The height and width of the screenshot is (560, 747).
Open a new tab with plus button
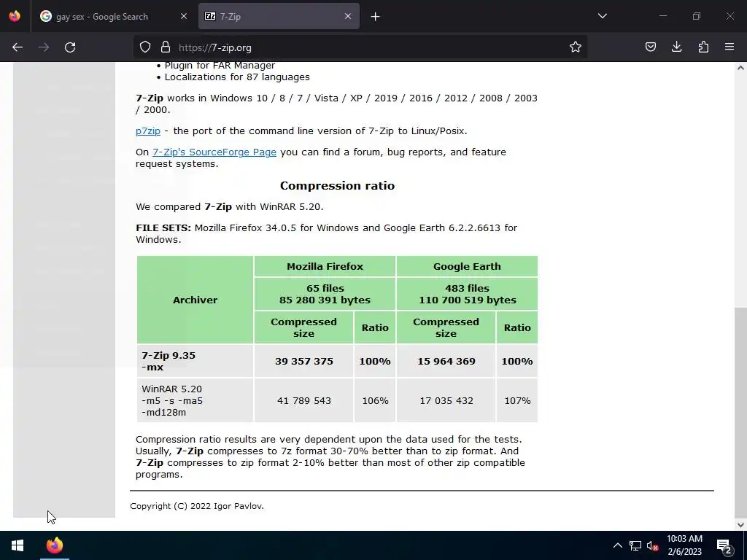[x=376, y=17]
